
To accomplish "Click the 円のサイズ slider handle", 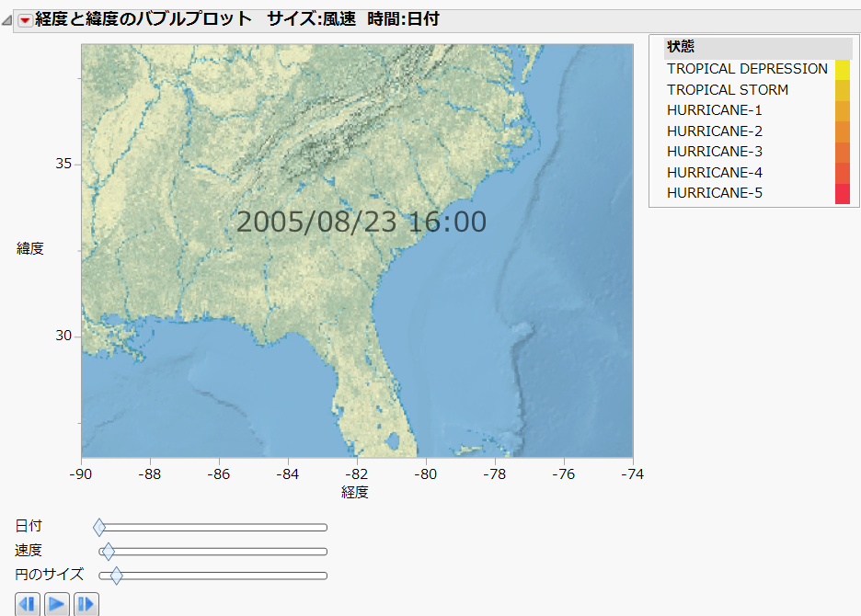I will tap(116, 576).
